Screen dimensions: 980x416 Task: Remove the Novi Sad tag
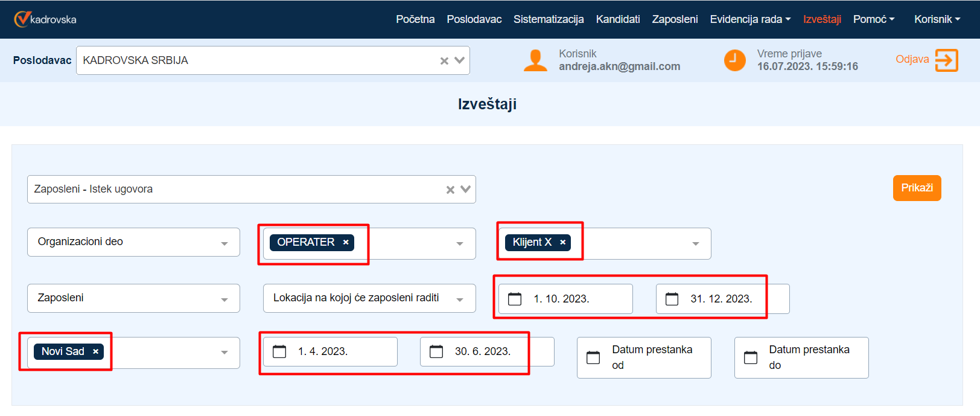pyautogui.click(x=95, y=351)
